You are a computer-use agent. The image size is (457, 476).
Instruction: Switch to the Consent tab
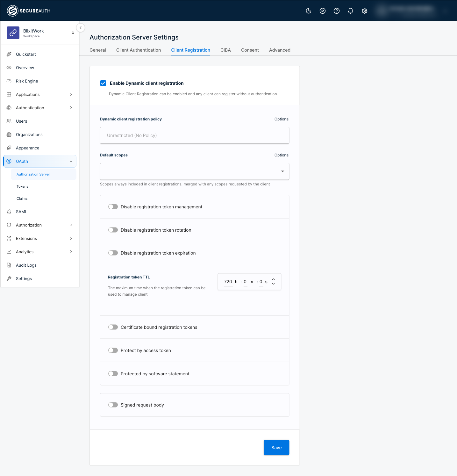pyautogui.click(x=250, y=50)
